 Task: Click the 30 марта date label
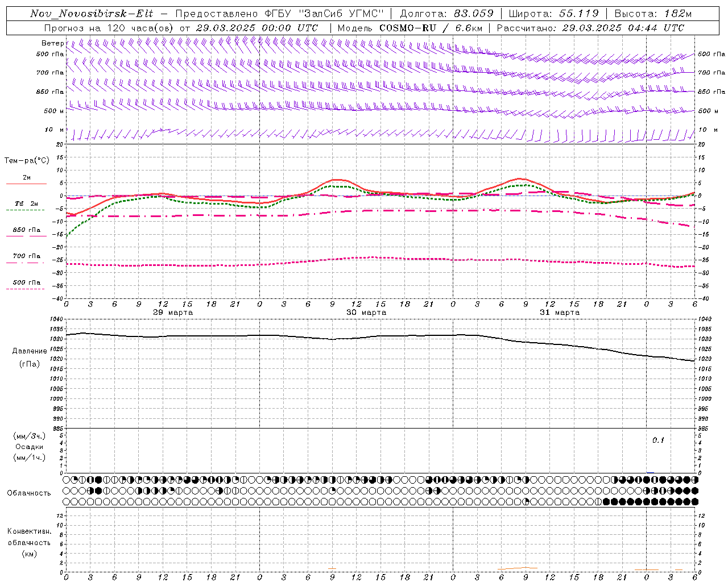[x=366, y=313]
